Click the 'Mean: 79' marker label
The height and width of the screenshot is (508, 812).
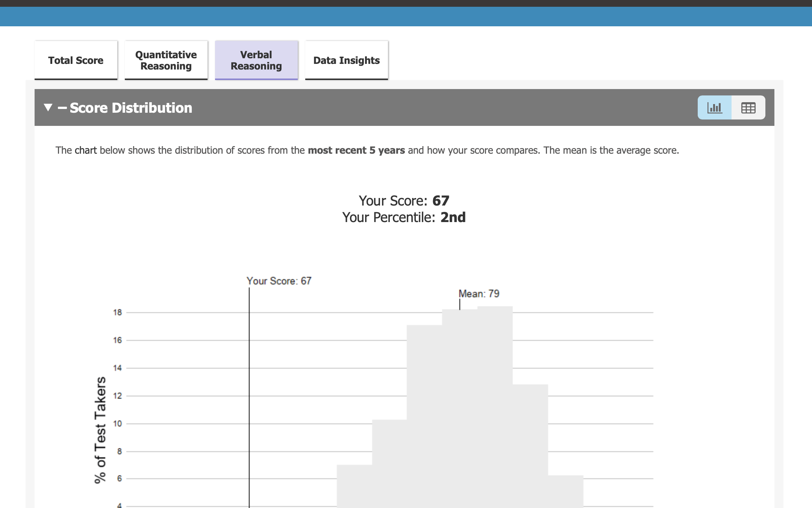[479, 294]
